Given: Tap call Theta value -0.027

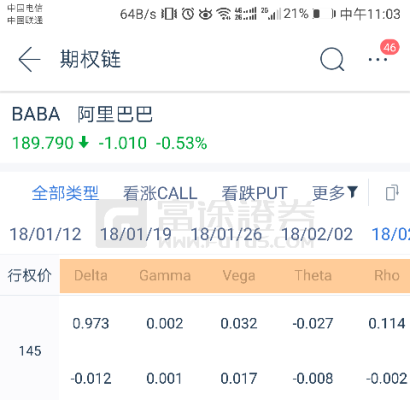Looking at the screenshot, I should pyautogui.click(x=313, y=323).
